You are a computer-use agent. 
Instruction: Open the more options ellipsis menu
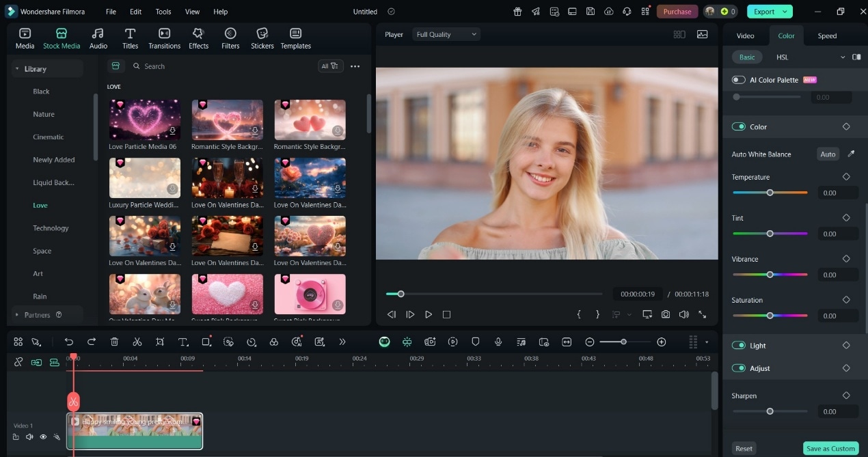[x=355, y=66]
